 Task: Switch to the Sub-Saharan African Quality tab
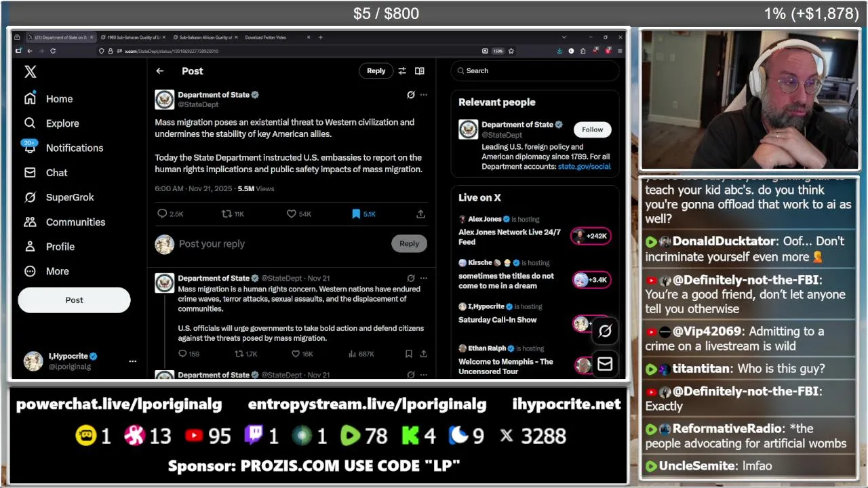(205, 37)
